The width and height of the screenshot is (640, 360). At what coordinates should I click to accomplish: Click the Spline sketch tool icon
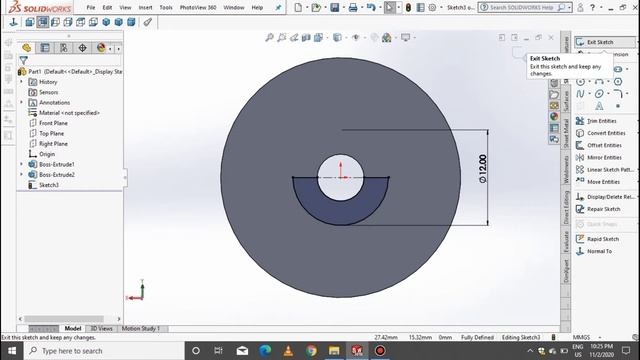pos(580,94)
